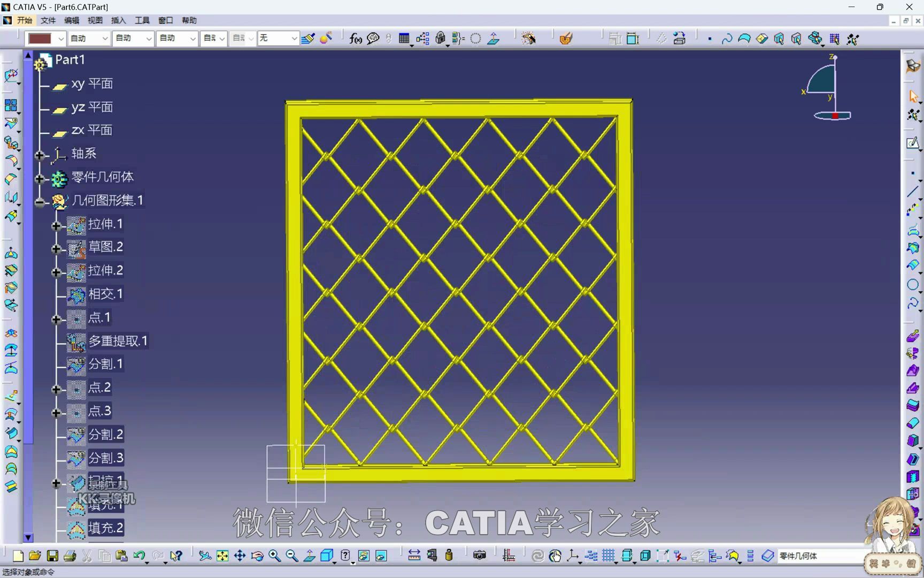
Task: Click the Axis system icon in bottom toolbar
Action: coord(573,556)
